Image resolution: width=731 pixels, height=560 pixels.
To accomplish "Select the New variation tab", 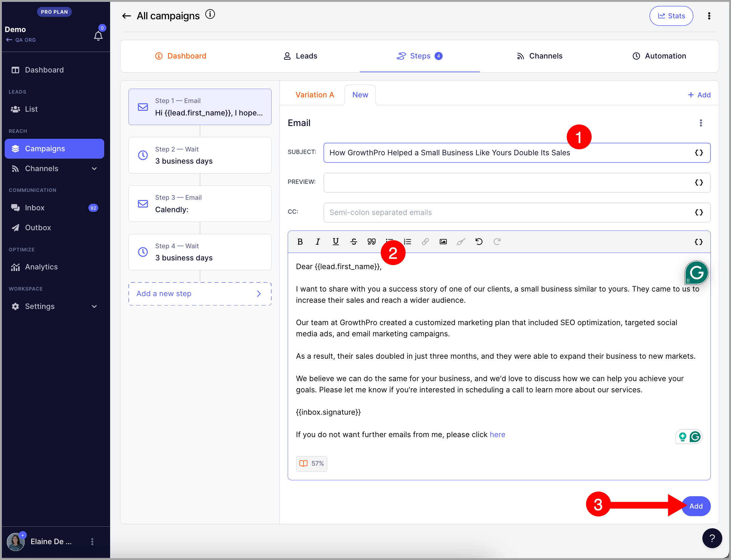I will tap(360, 95).
